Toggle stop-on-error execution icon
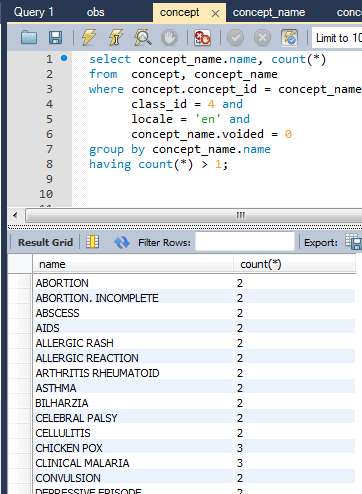The width and height of the screenshot is (362, 494). click(202, 37)
